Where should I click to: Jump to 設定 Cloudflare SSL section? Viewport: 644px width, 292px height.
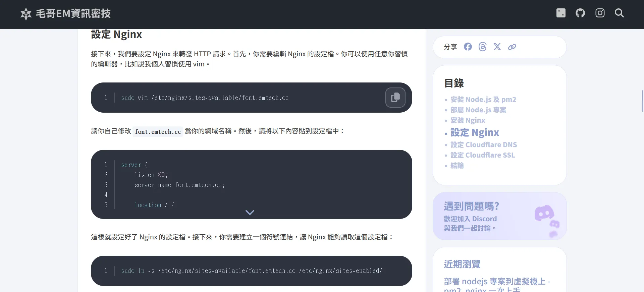tap(482, 155)
